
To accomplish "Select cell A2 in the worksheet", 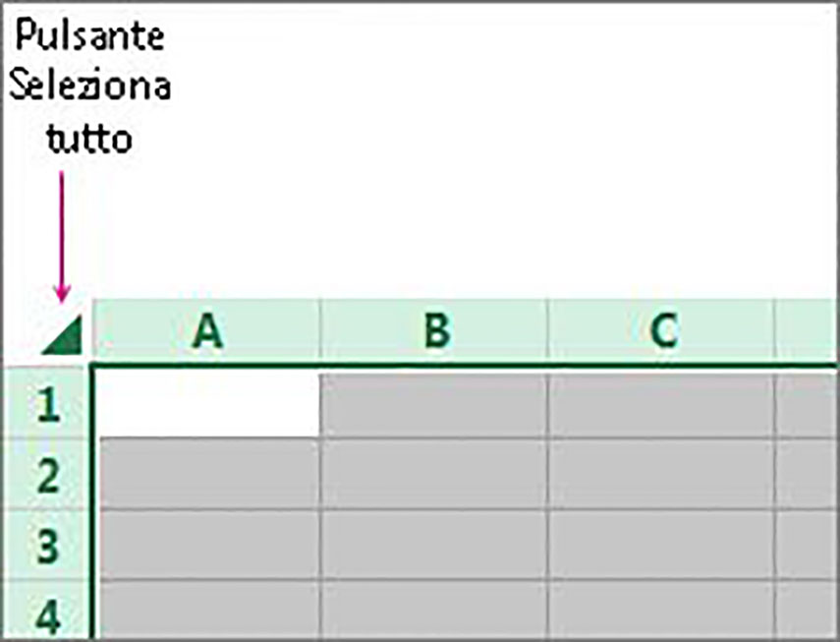I will pos(209,475).
